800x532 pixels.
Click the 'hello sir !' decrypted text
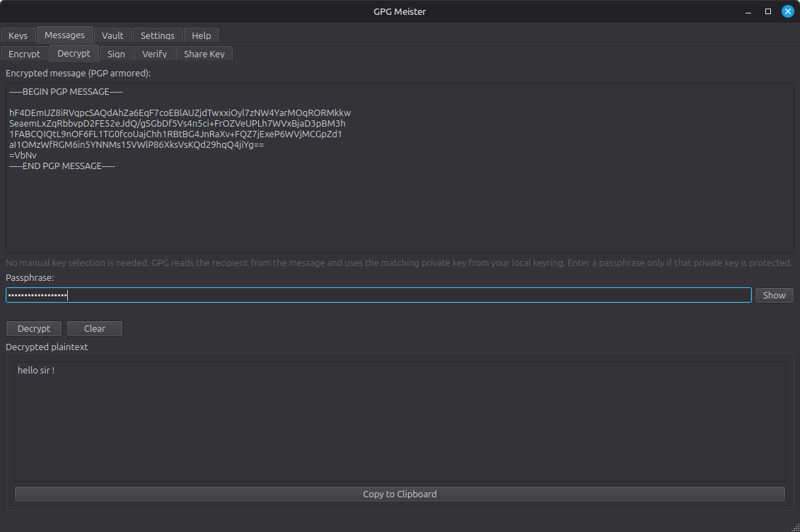point(35,370)
